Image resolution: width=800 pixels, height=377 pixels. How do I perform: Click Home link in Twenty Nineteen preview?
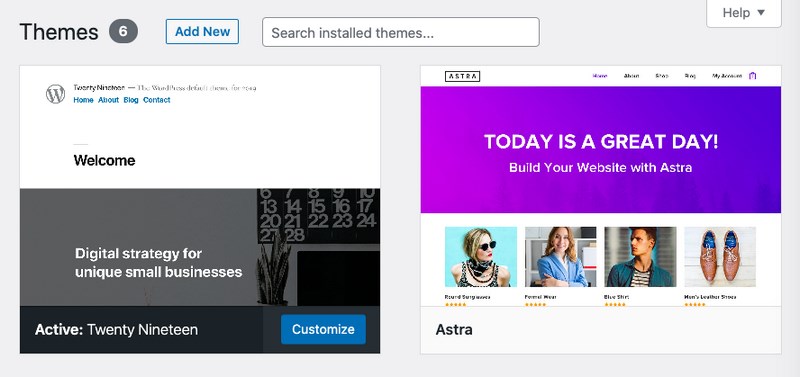point(83,100)
